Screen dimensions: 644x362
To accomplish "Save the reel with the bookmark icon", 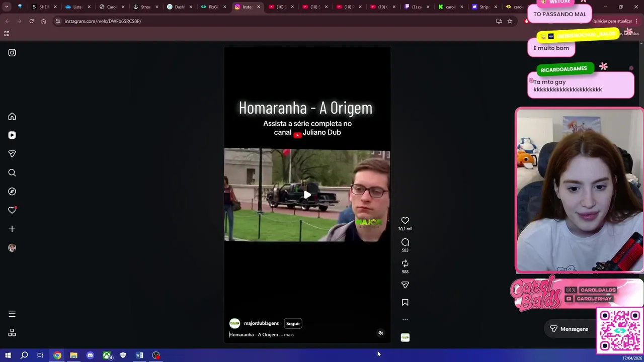I will [405, 303].
